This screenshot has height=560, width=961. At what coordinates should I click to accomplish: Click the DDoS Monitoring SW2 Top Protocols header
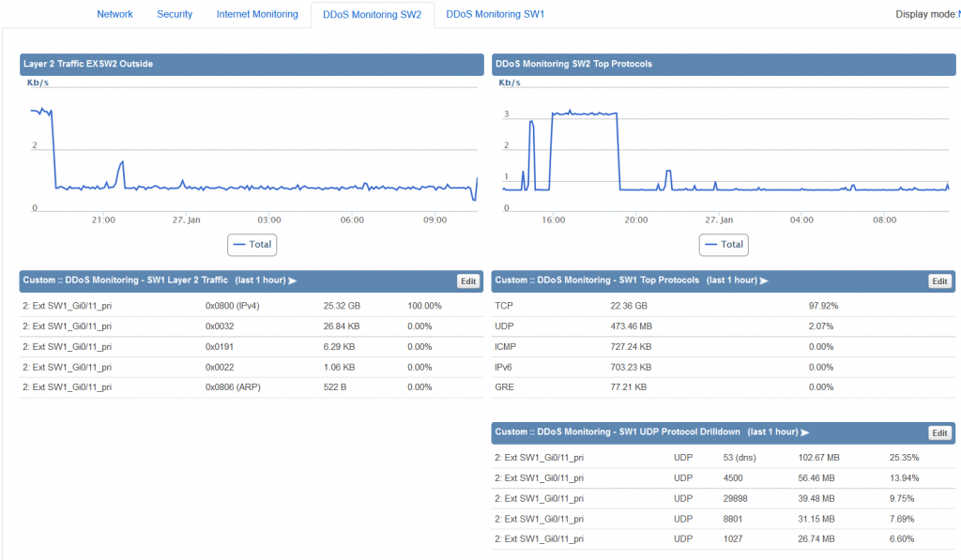click(574, 64)
